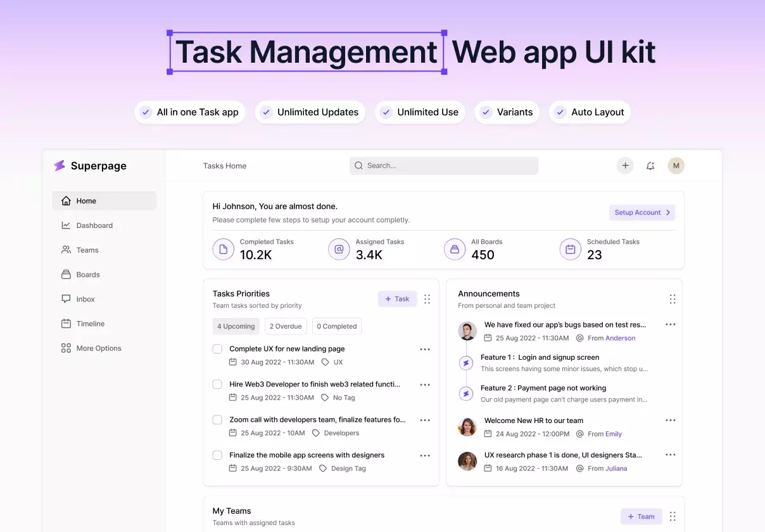The height and width of the screenshot is (532, 765).
Task: Expand Announcements panel options grip menu
Action: pos(672,299)
